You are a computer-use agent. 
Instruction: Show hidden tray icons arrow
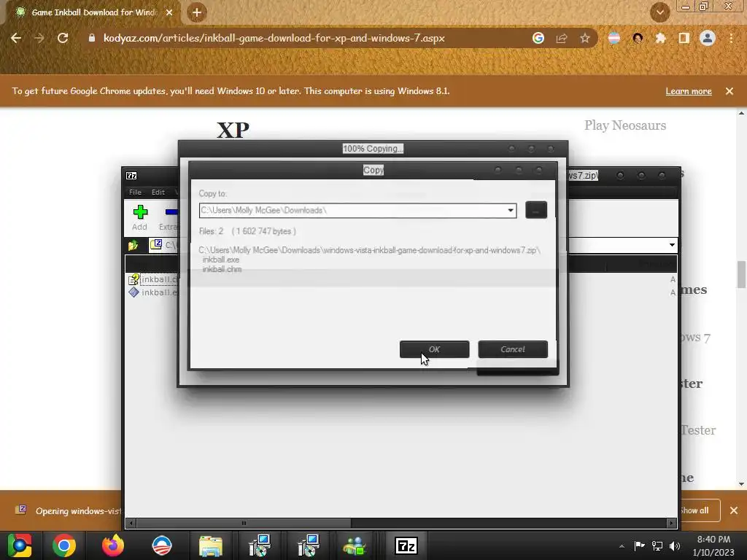tap(622, 546)
